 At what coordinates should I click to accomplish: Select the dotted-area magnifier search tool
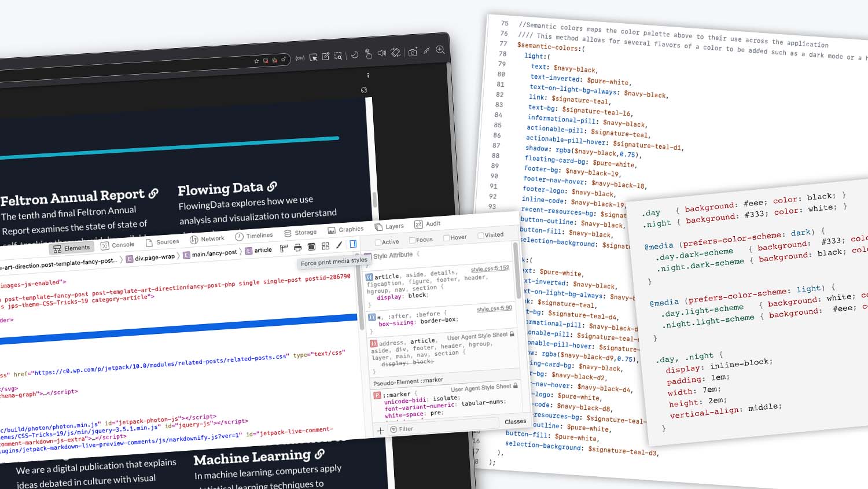coord(339,56)
